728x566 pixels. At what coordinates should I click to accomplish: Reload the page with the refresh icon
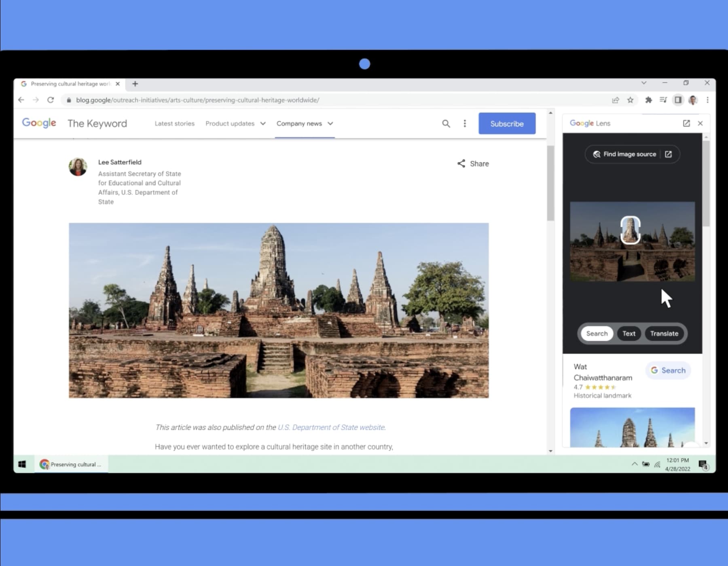click(50, 100)
